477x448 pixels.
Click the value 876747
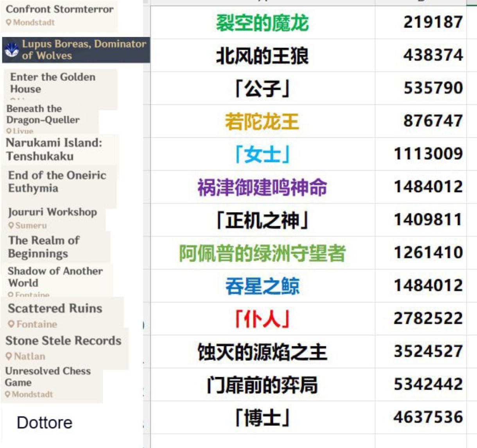point(433,121)
